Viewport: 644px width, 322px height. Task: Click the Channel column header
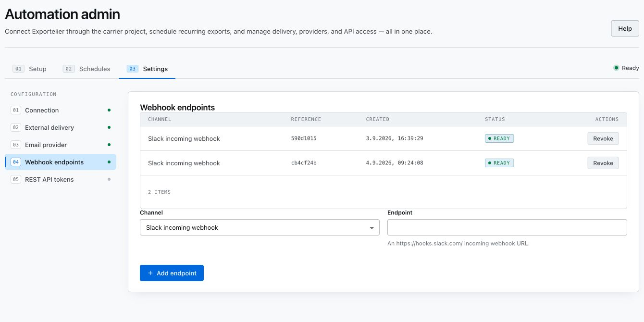coord(160,119)
